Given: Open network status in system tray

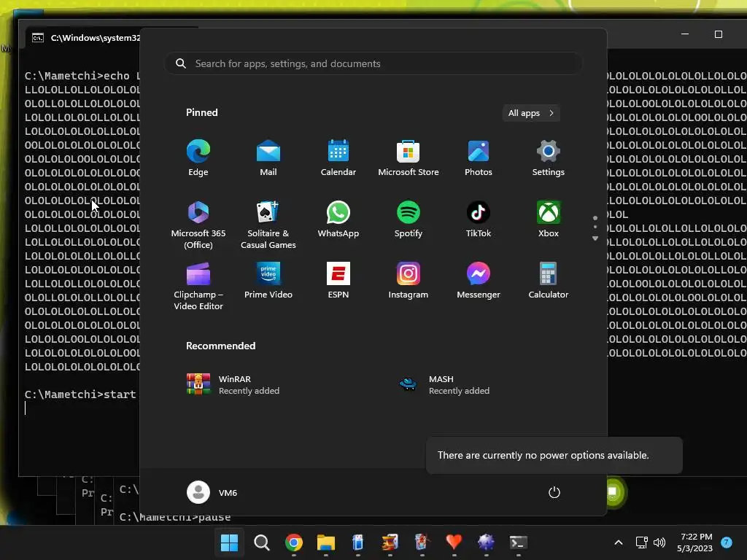Looking at the screenshot, I should coord(641,542).
